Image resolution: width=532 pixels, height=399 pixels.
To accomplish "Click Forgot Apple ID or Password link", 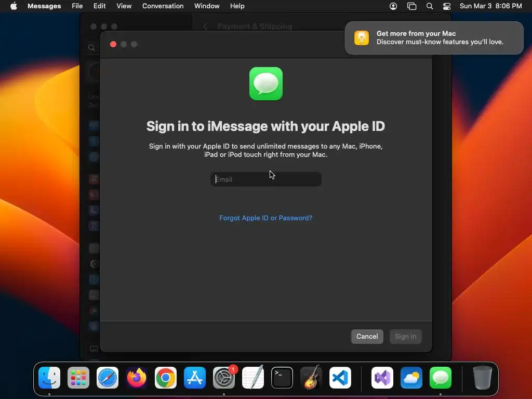I will coord(265,218).
